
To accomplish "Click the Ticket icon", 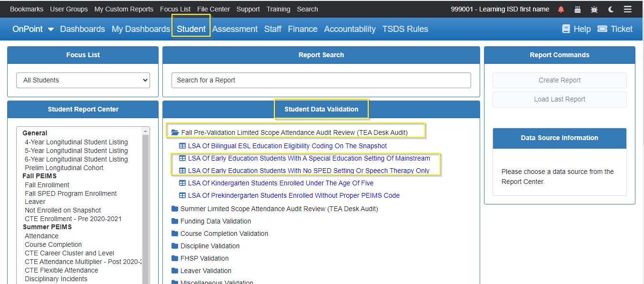I will click(602, 29).
